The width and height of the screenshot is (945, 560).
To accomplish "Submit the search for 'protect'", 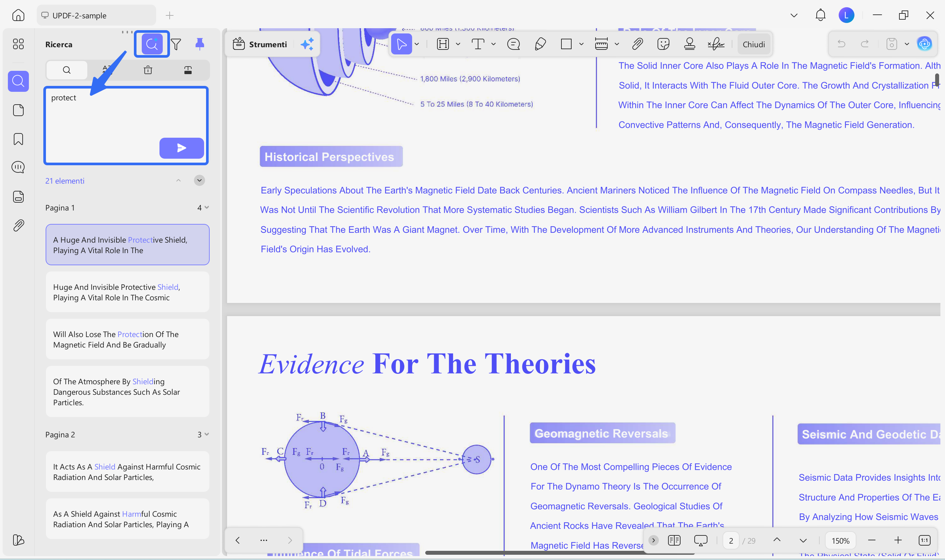I will (181, 148).
